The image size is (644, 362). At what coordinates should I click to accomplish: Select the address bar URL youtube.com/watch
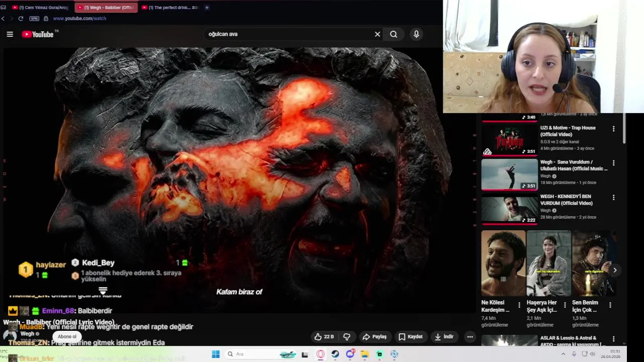[79, 19]
